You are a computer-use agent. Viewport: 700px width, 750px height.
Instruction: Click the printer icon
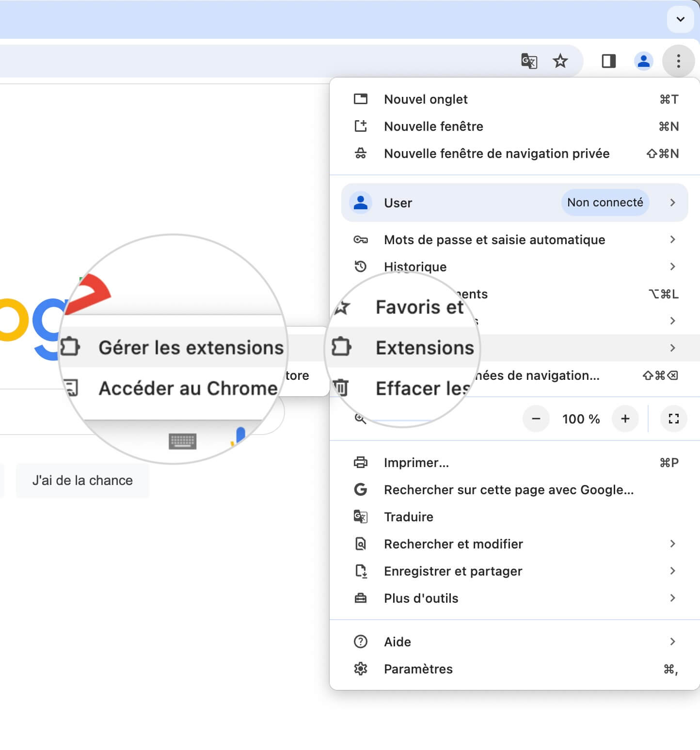click(x=361, y=462)
